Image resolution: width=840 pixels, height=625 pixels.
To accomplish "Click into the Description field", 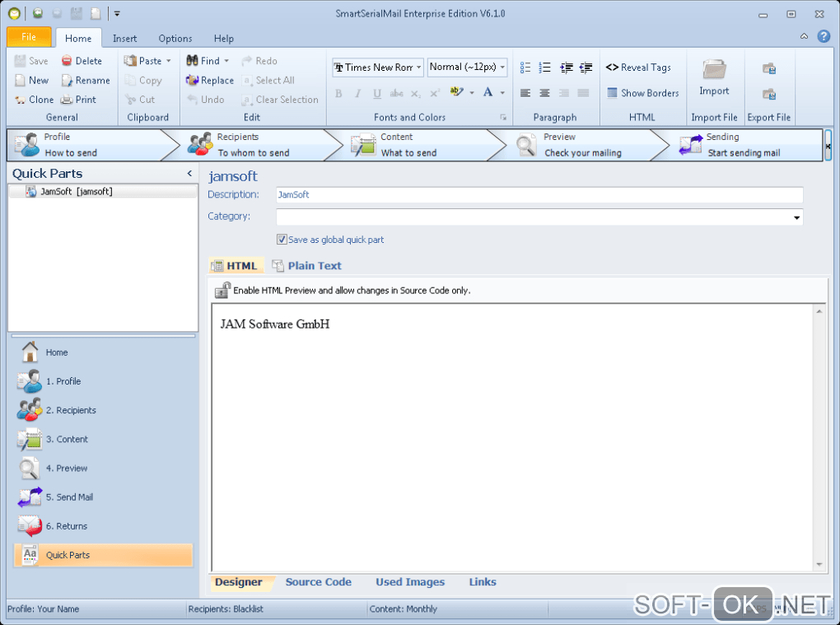I will [x=539, y=195].
